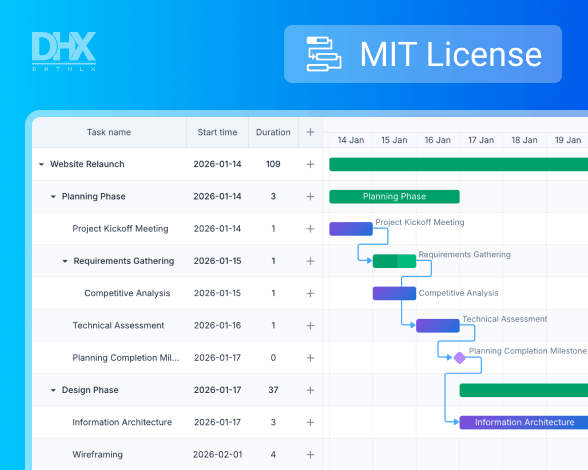Select the Website Relaunch summary bar

459,164
